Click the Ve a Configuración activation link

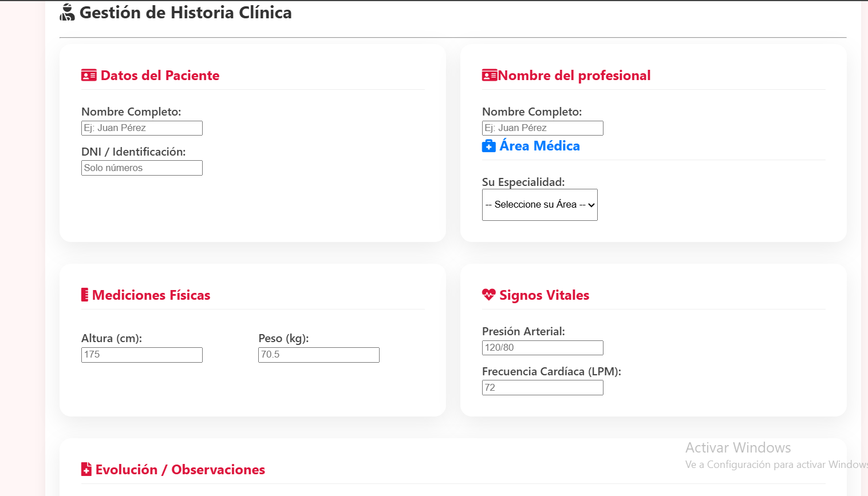point(776,464)
